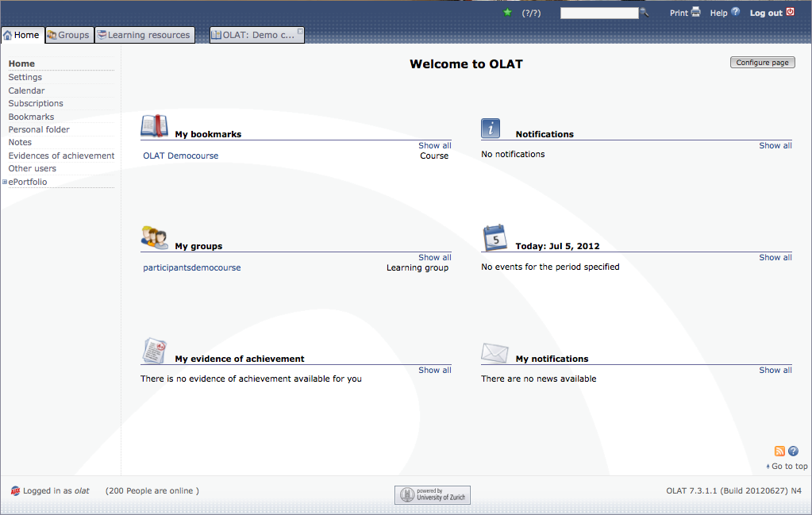Click the 'There are no news available' text

[x=539, y=379]
